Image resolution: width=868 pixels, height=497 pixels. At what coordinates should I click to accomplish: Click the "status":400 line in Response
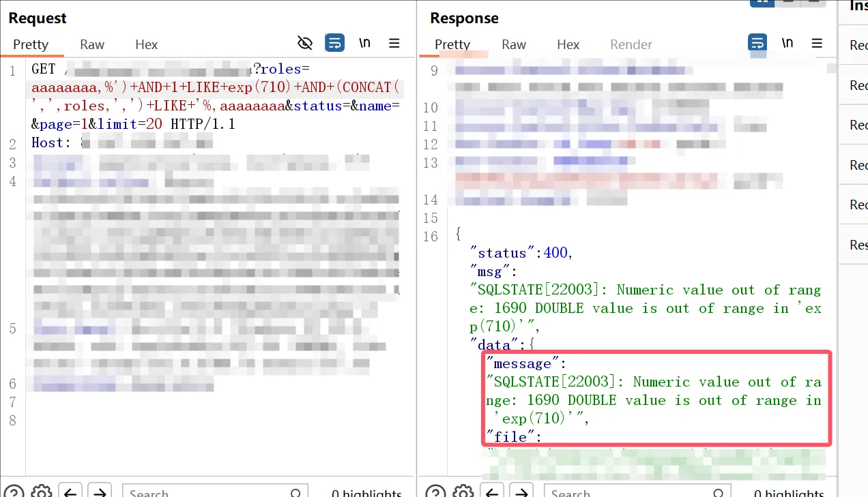coord(521,253)
